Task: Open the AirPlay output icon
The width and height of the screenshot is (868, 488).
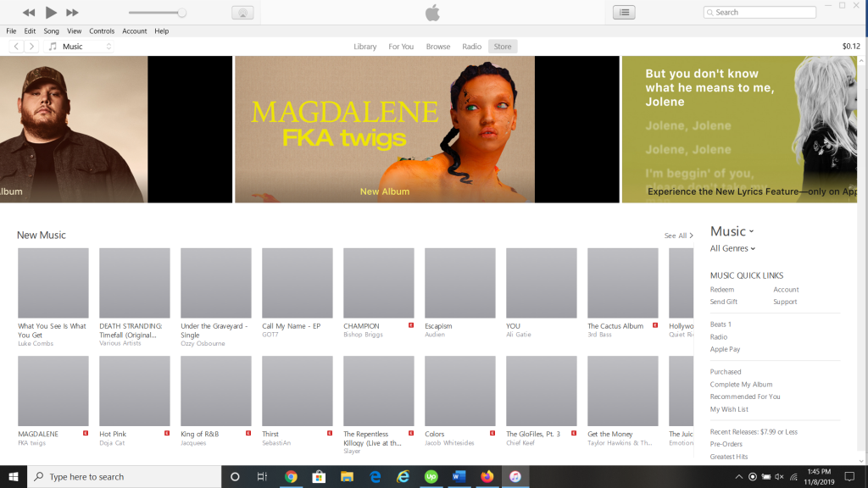Action: [x=242, y=12]
